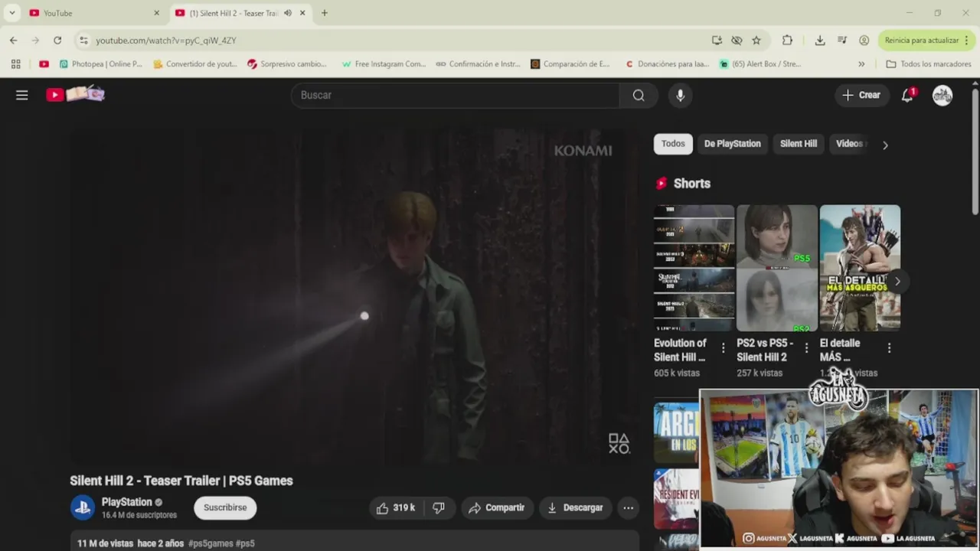This screenshot has width=980, height=551.
Task: Click the Descargar download button
Action: point(575,507)
